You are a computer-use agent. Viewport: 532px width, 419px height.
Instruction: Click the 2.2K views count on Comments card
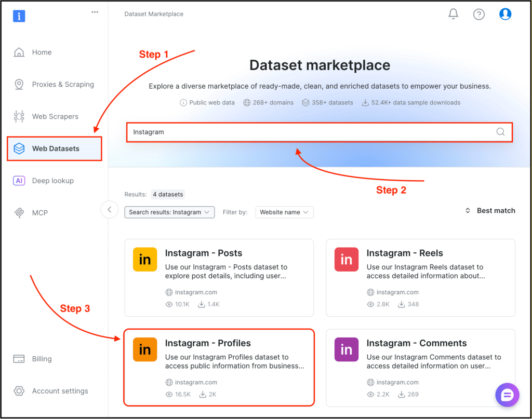tap(383, 394)
